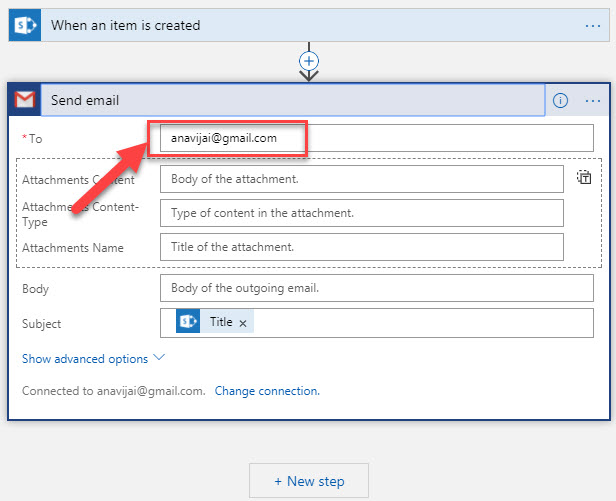Click the advanced options chevron arrow
616x501 pixels.
(x=159, y=357)
